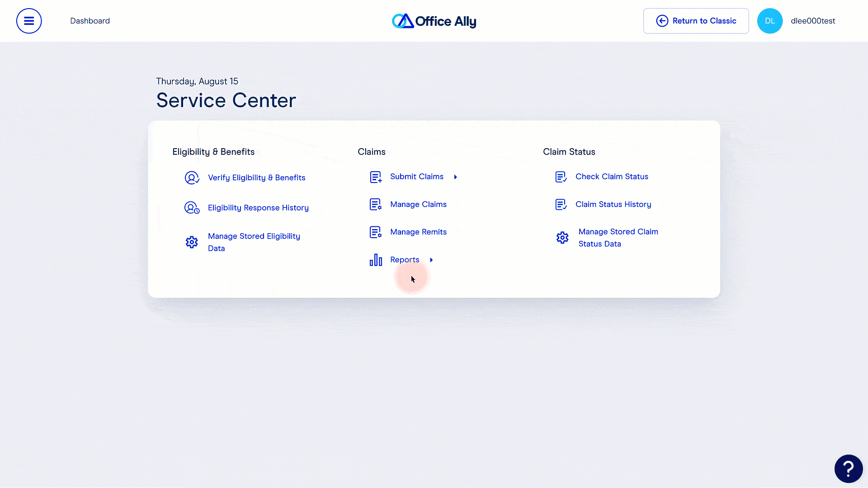Screen dimensions: 868x488
Task: Open the Verify Eligibility & Benefits link
Action: 256,178
